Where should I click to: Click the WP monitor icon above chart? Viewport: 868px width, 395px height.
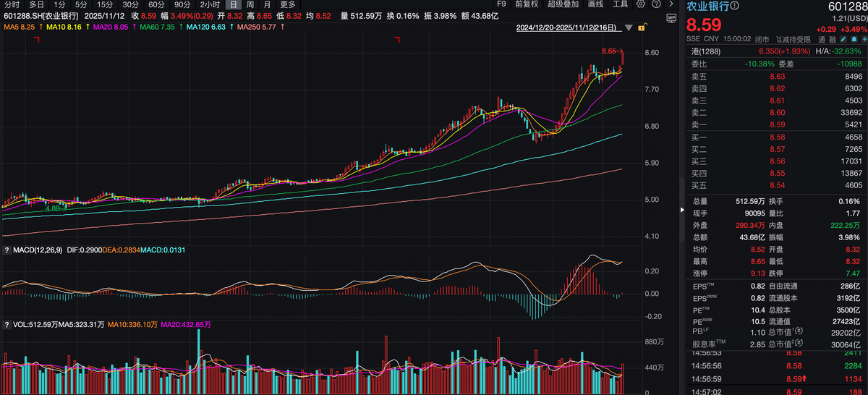tap(671, 17)
